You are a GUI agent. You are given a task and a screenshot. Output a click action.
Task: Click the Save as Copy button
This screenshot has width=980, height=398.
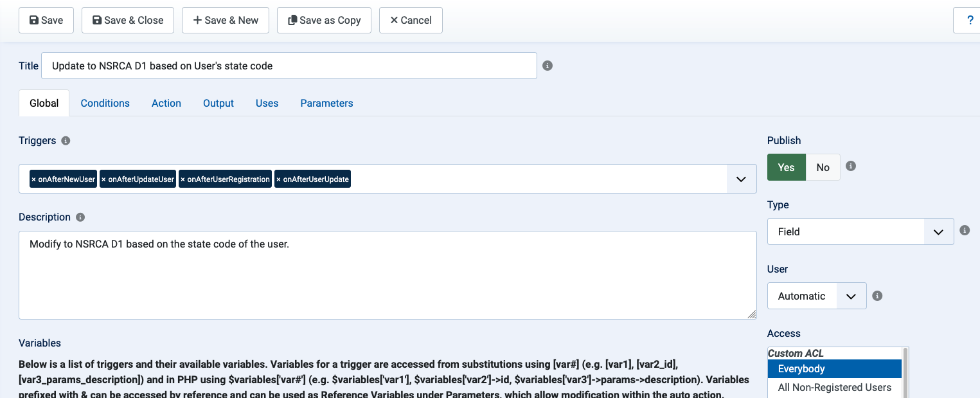point(325,20)
